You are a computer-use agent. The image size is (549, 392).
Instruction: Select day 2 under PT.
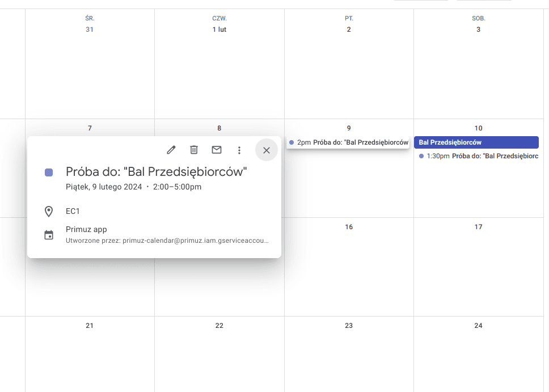(349, 29)
